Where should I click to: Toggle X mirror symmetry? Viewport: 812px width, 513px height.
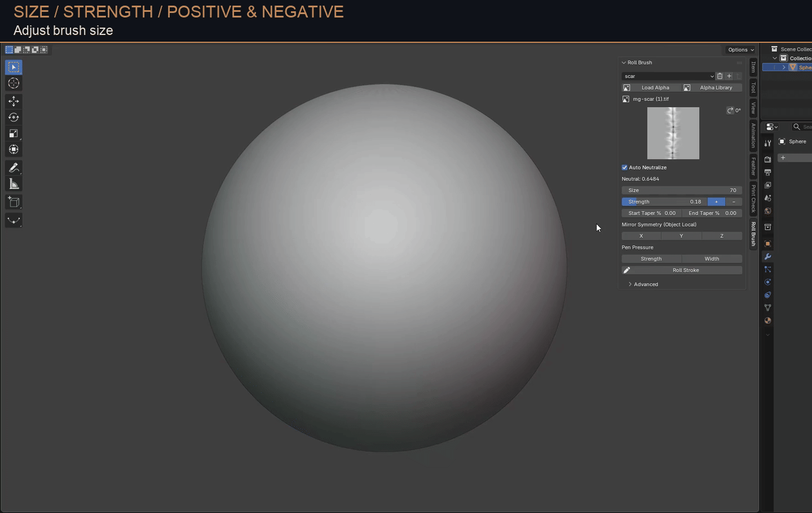click(x=641, y=236)
